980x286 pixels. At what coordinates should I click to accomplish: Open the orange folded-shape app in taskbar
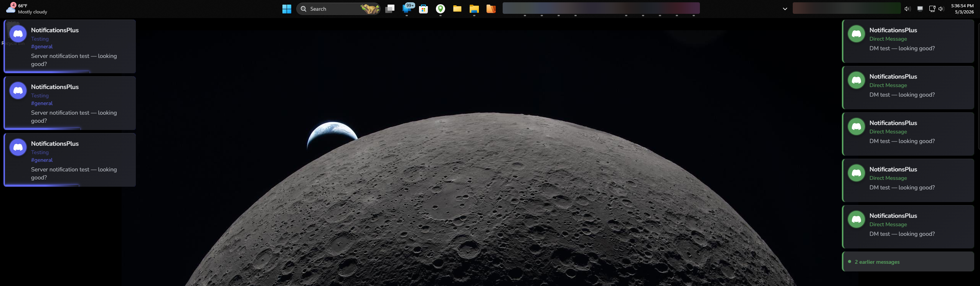pyautogui.click(x=491, y=9)
